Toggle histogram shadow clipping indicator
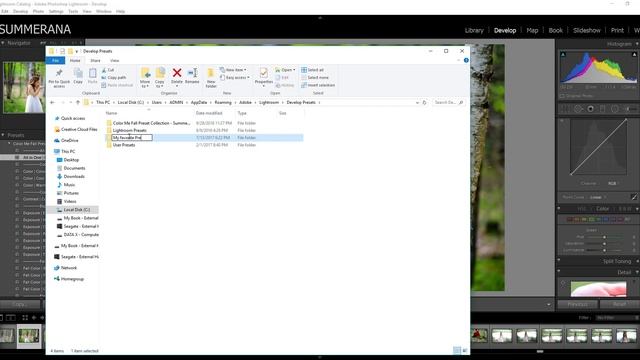This screenshot has height=360, width=640. pos(563,54)
